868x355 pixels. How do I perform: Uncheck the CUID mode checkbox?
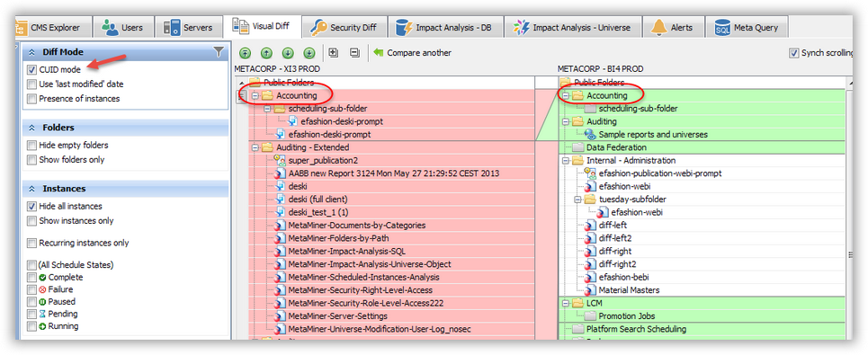tap(31, 70)
